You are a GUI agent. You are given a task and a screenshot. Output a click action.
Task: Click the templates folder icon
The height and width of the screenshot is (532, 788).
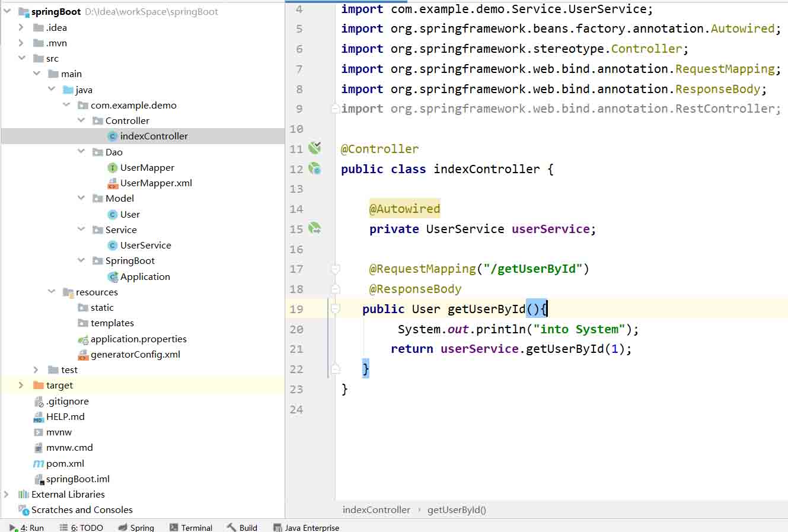tap(83, 323)
